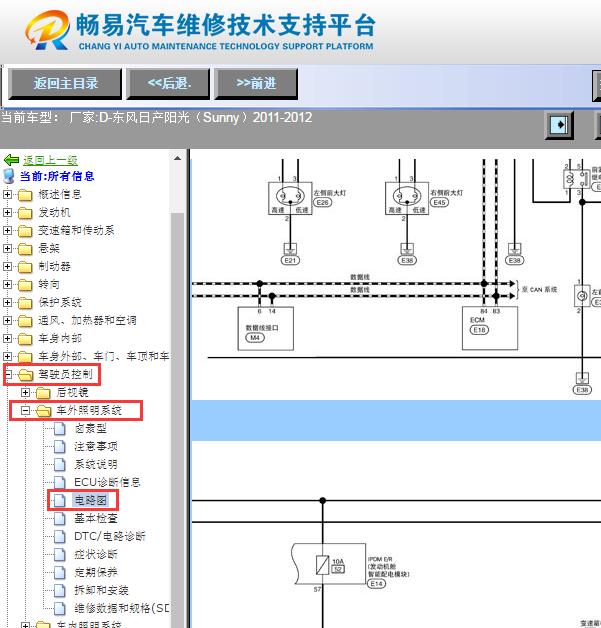Click the ECM E18 block in diagram
The width and height of the screenshot is (601, 628).
pos(490,328)
